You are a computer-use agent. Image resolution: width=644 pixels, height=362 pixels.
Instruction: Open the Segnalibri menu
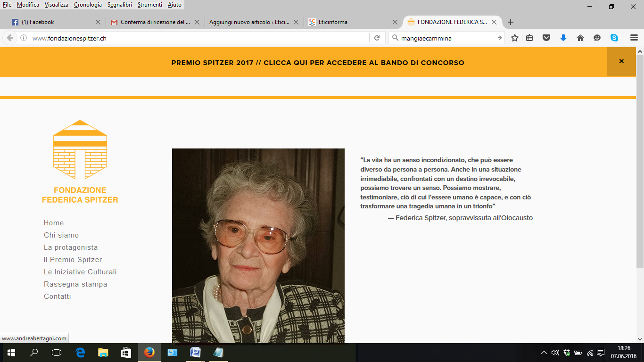[120, 5]
